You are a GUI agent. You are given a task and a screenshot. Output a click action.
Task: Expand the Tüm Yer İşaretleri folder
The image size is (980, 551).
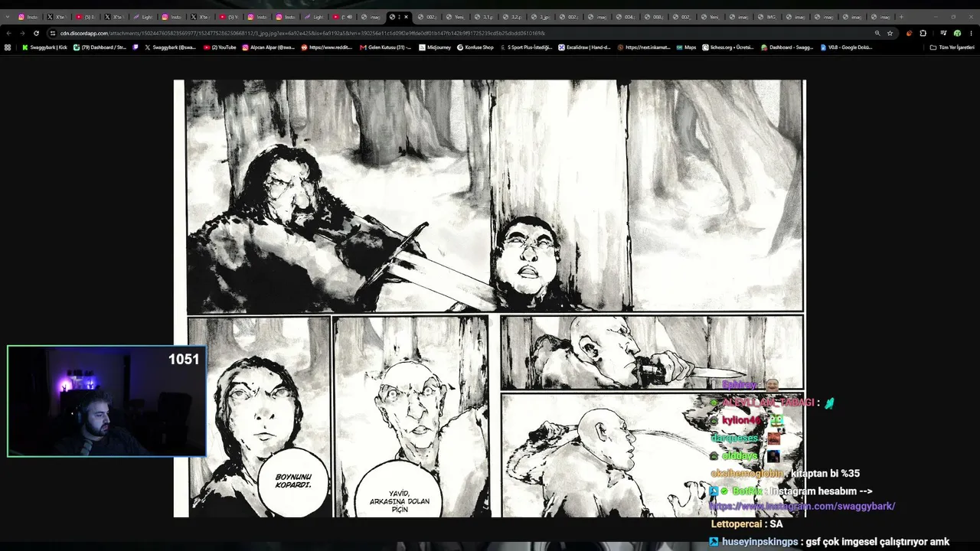click(x=952, y=47)
